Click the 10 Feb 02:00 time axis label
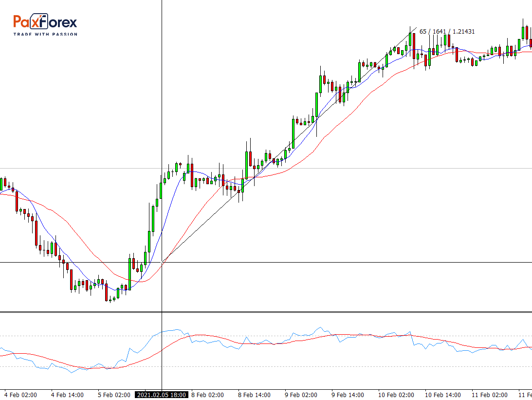This screenshot has height=400, width=532. click(396, 395)
